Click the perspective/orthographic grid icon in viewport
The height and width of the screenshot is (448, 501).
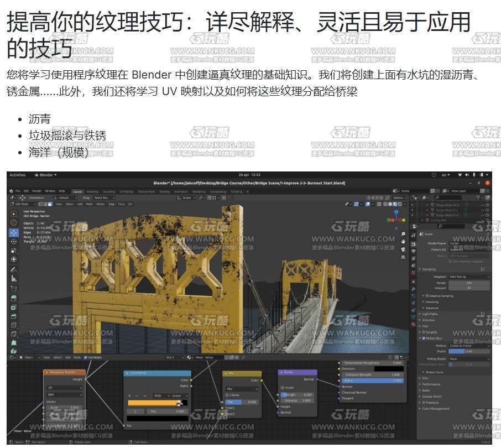[x=403, y=257]
